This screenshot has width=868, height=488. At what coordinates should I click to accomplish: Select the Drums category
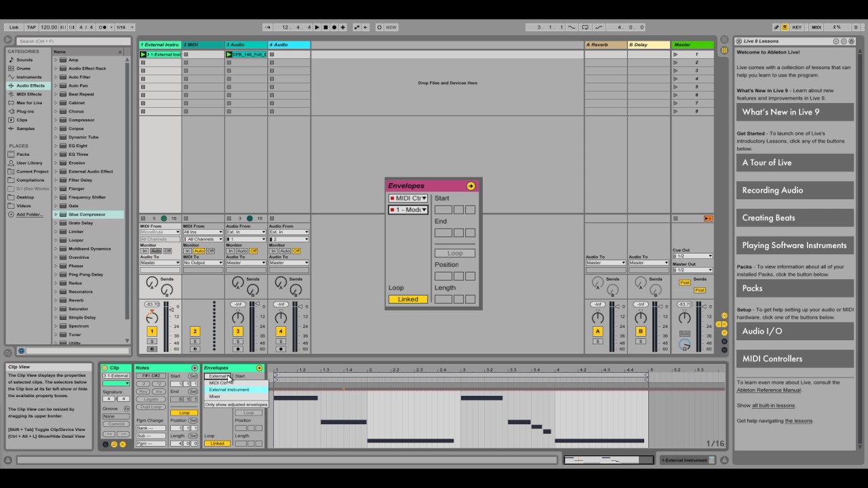24,68
